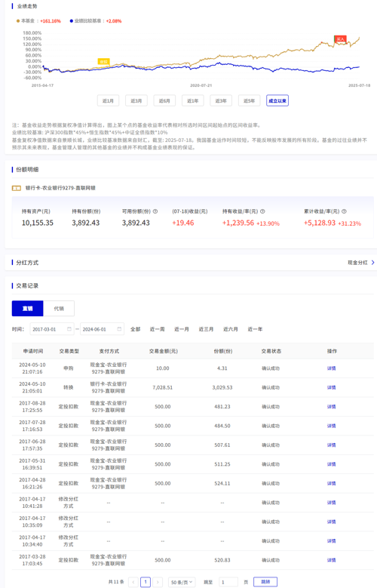Go to previous page arrow in pagination
Viewport: 377px width, 588px height.
coord(133,582)
